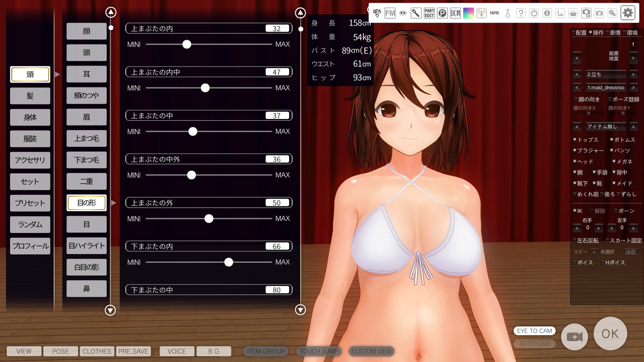Click next arrow beside アイテム無し
This screenshot has width=644, height=362.
(633, 127)
